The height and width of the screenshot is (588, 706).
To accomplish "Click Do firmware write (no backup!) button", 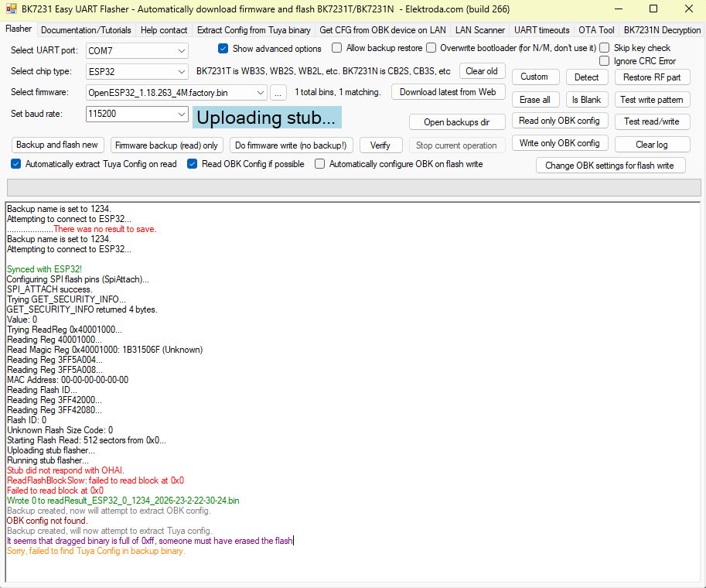I will 291,145.
